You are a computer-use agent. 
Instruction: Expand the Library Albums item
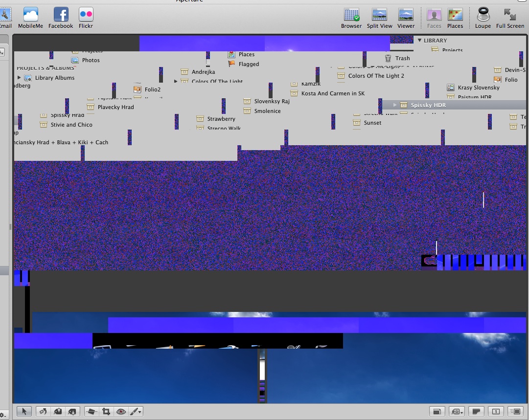(x=19, y=78)
